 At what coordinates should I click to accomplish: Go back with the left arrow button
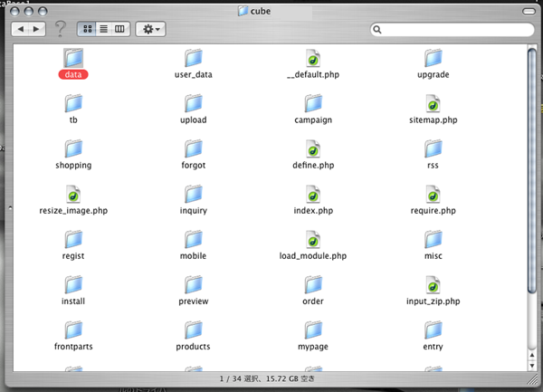click(x=20, y=29)
